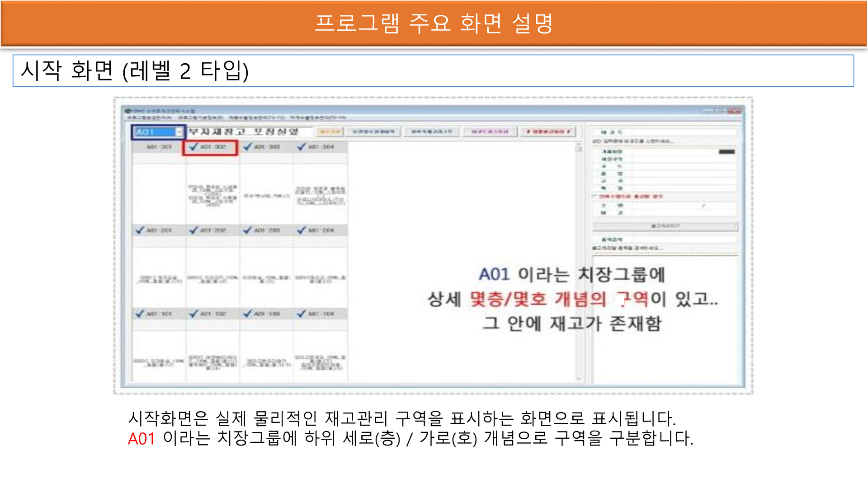
Task: Click the inventory text inside the A01-302 cell
Action: pyautogui.click(x=212, y=195)
